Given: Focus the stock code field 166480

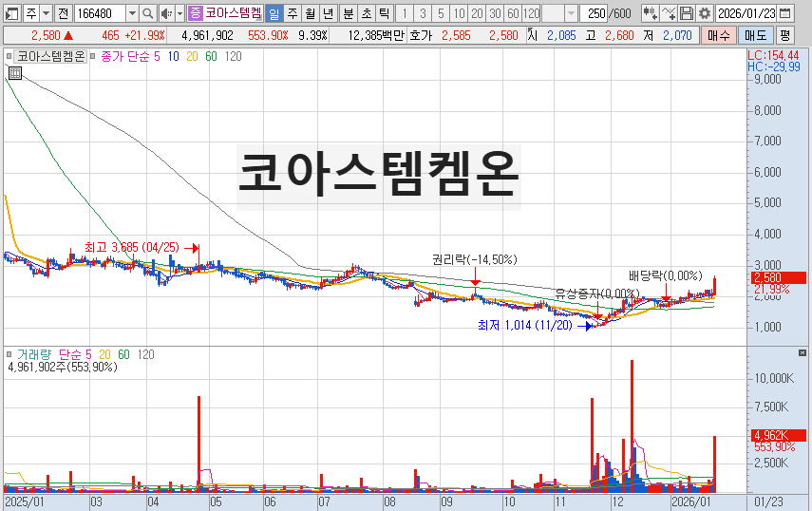Looking at the screenshot, I should [x=100, y=13].
